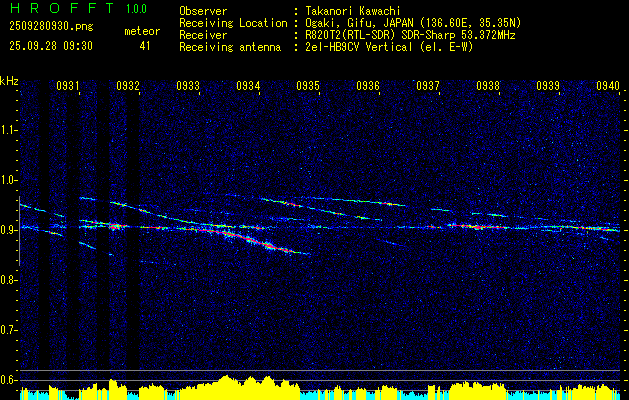The height and width of the screenshot is (400, 629).
Task: Click the Receiving antenna label
Action: [x=230, y=47]
